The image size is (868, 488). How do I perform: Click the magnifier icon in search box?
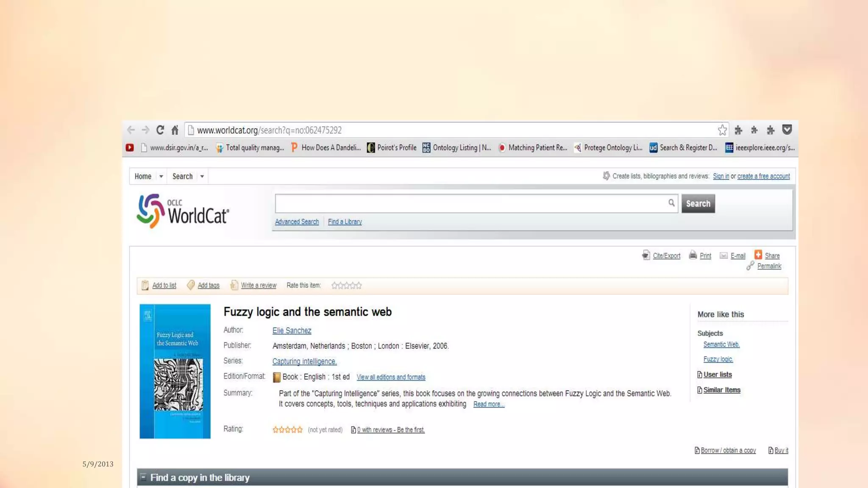click(671, 203)
